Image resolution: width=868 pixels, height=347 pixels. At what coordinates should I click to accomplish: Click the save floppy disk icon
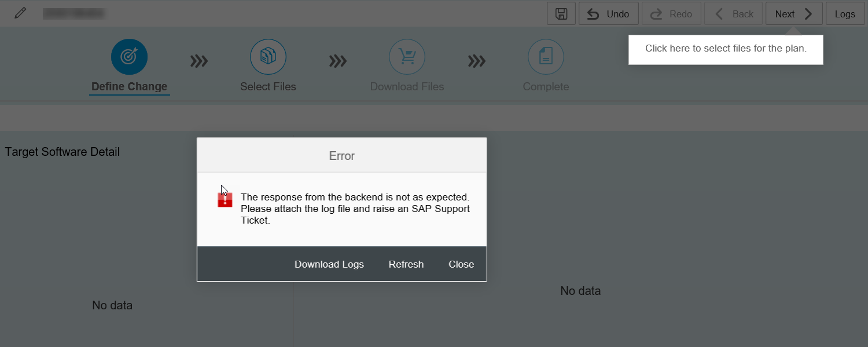click(561, 14)
